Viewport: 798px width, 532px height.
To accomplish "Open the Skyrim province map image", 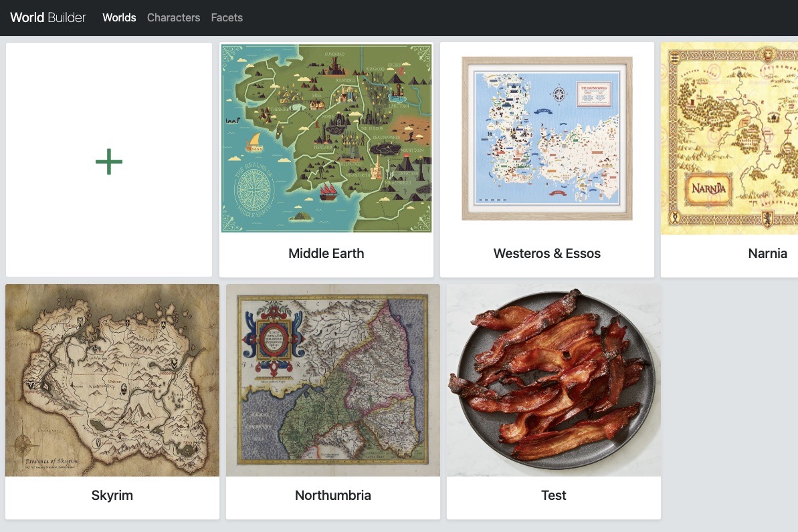I will click(112, 380).
